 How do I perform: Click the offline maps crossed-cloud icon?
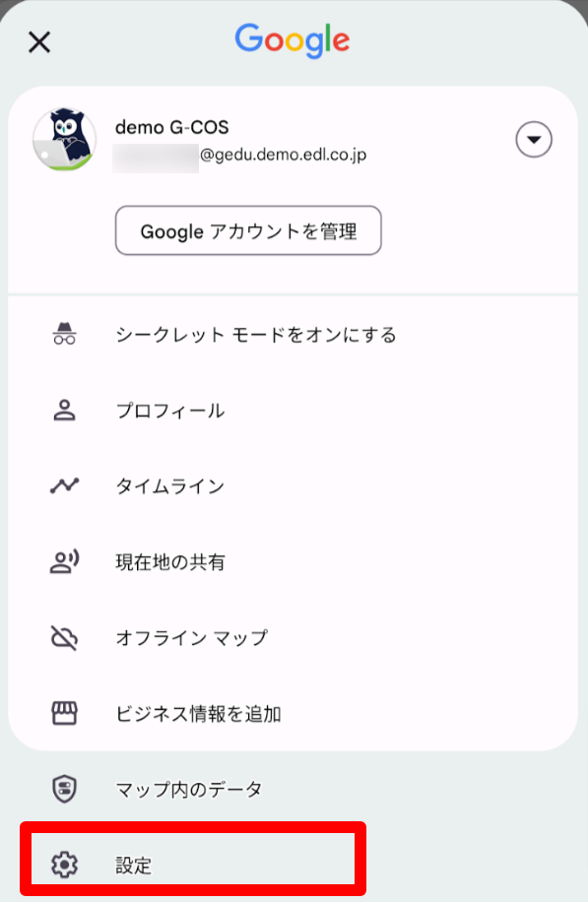point(64,638)
